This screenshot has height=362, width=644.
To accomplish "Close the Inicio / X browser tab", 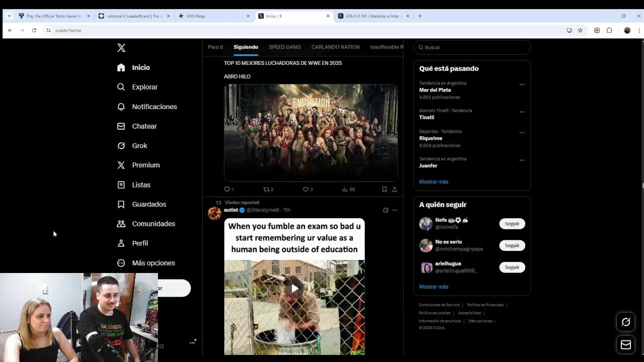I will click(328, 16).
